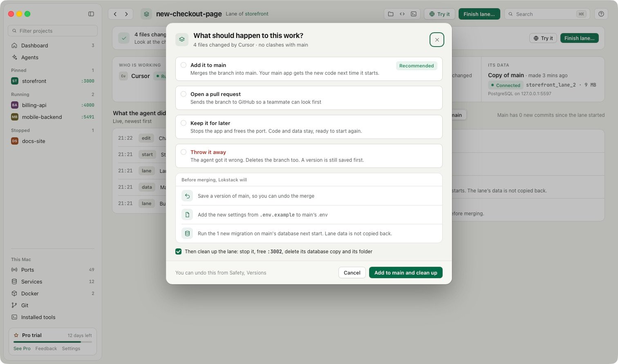Open lane folder icon in toolbar
618x364 pixels.
pyautogui.click(x=391, y=14)
